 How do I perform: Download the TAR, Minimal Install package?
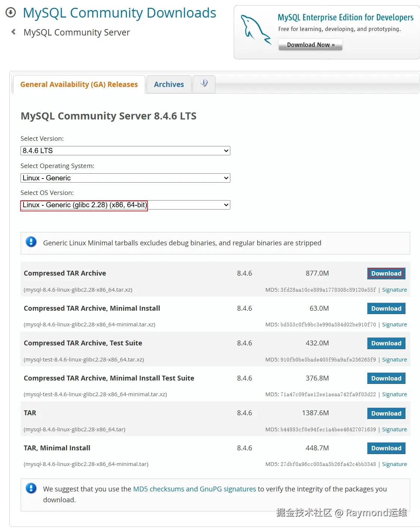[x=386, y=448]
